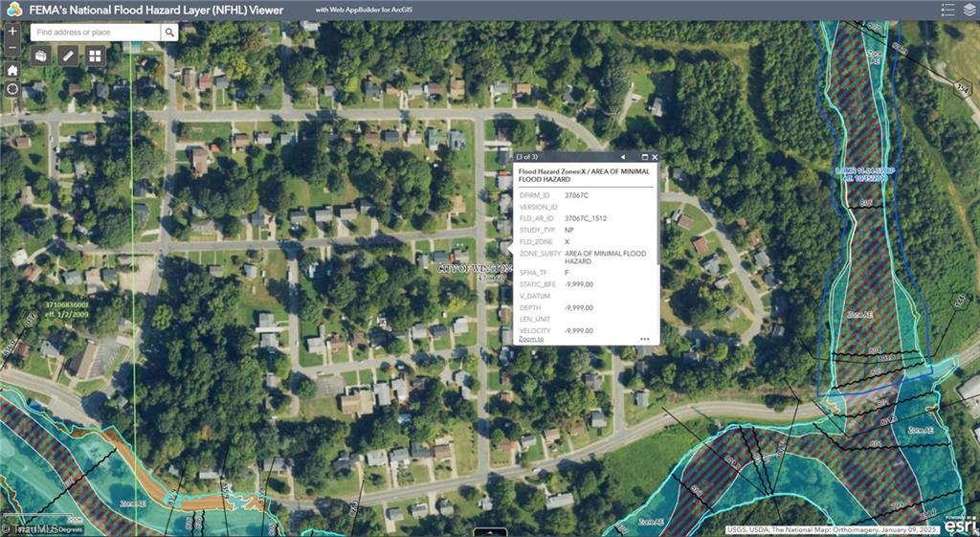Click the VERSION_ID field label
Image resolution: width=980 pixels, height=537 pixels.
[538, 207]
